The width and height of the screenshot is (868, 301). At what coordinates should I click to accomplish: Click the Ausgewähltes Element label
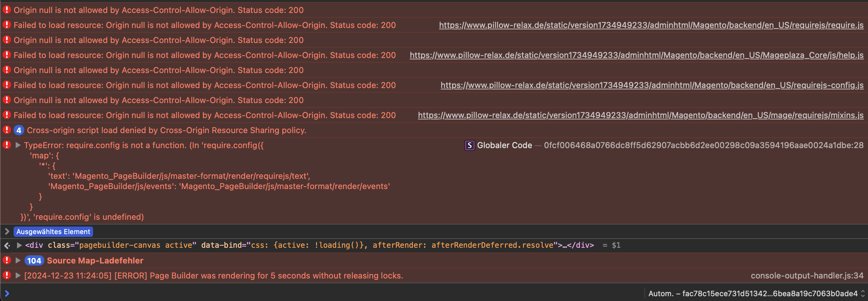[x=53, y=232]
